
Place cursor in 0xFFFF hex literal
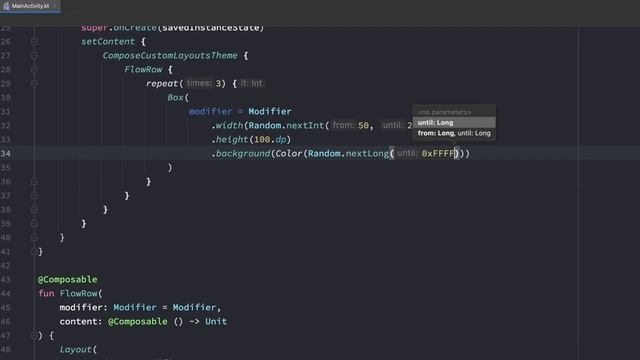(x=438, y=153)
